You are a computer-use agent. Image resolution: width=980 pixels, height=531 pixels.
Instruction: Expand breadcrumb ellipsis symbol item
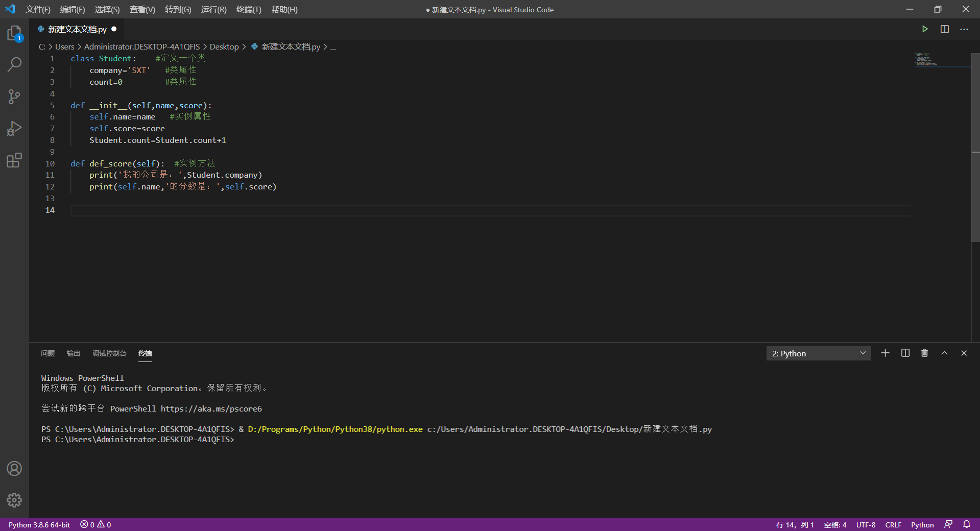(x=333, y=46)
